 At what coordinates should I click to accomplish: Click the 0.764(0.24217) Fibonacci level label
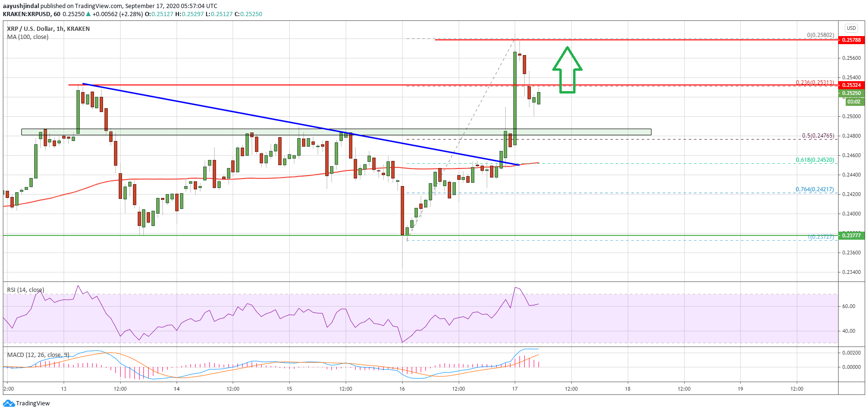coord(815,189)
